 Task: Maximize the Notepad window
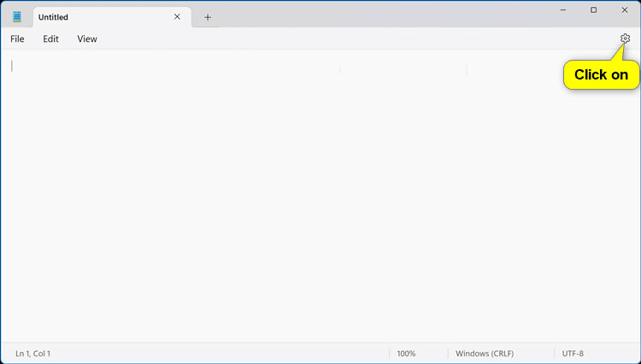pos(594,9)
